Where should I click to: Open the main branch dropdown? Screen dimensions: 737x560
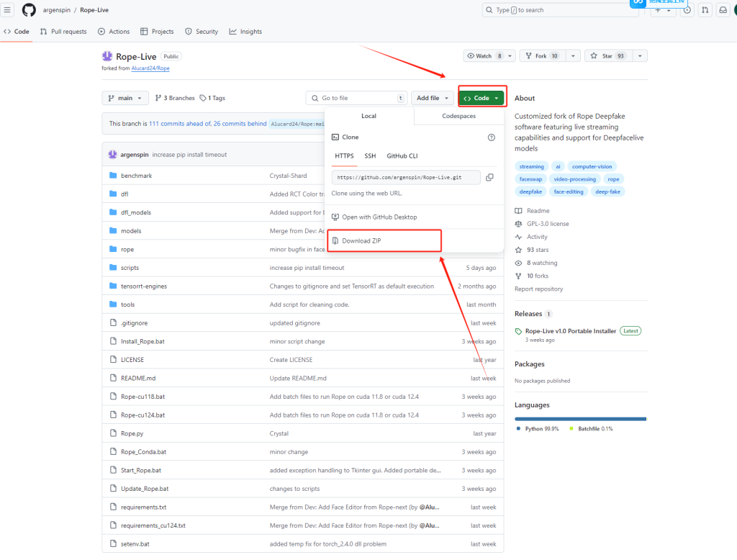(125, 98)
